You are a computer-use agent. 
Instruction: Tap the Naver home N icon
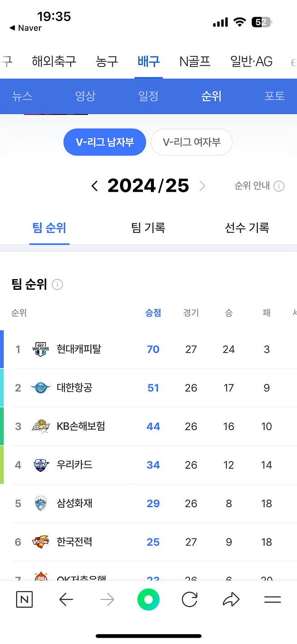point(24,599)
